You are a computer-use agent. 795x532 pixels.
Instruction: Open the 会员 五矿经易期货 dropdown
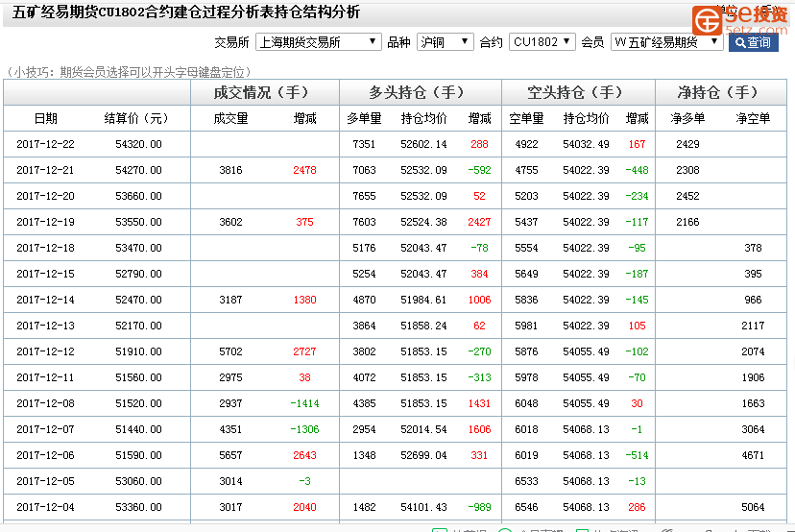click(x=666, y=42)
